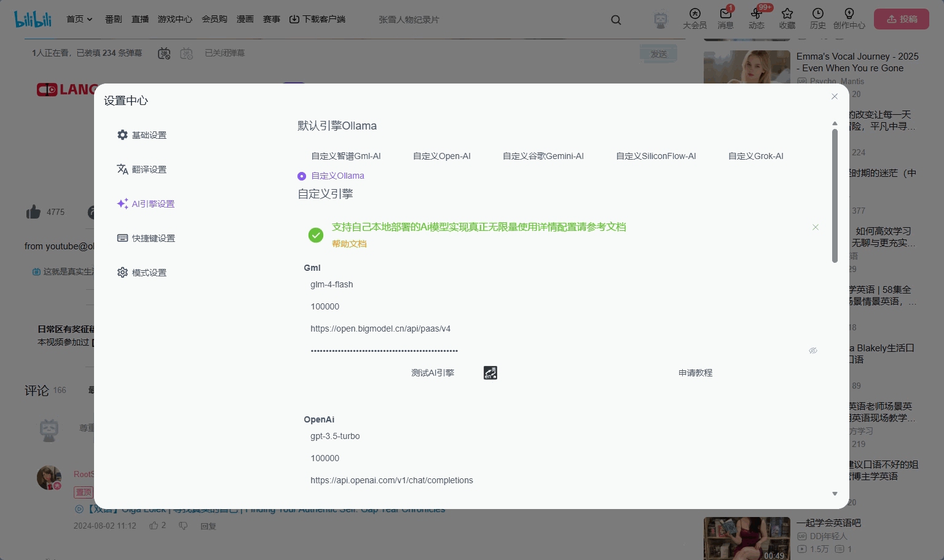Select 自定义Ollama radio button
944x560 pixels.
tap(302, 176)
